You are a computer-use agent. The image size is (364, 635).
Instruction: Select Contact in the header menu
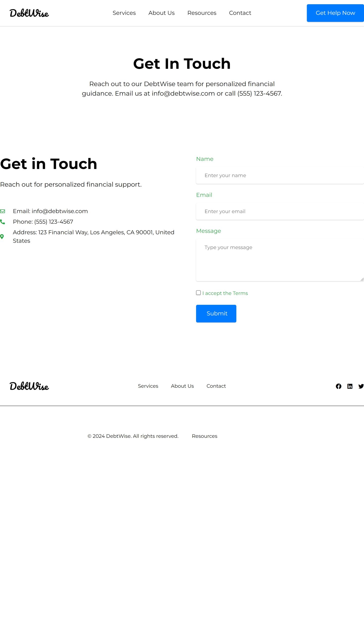[x=240, y=13]
